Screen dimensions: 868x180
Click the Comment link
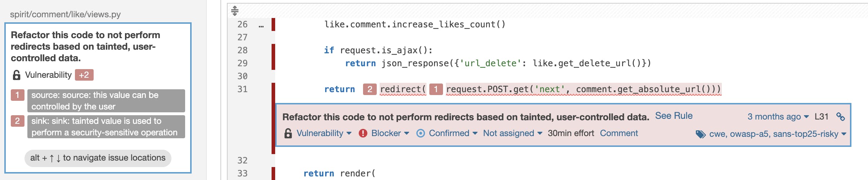[x=619, y=133]
